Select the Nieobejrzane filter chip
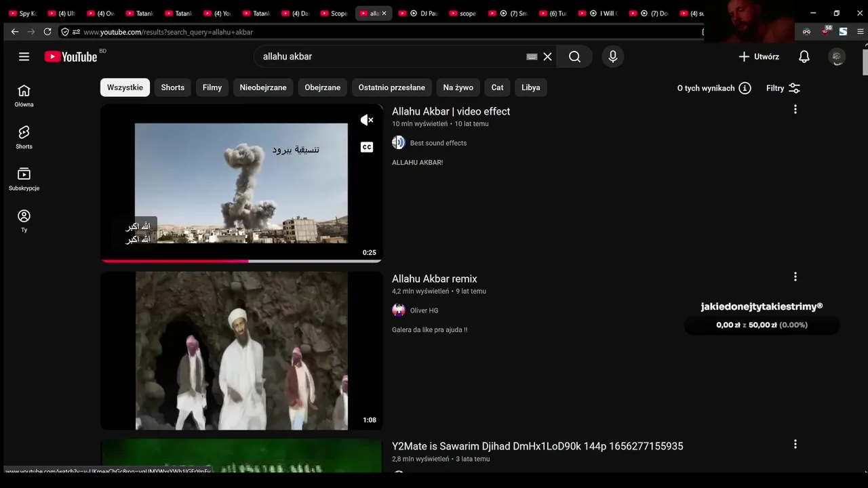The image size is (868, 488). (263, 87)
